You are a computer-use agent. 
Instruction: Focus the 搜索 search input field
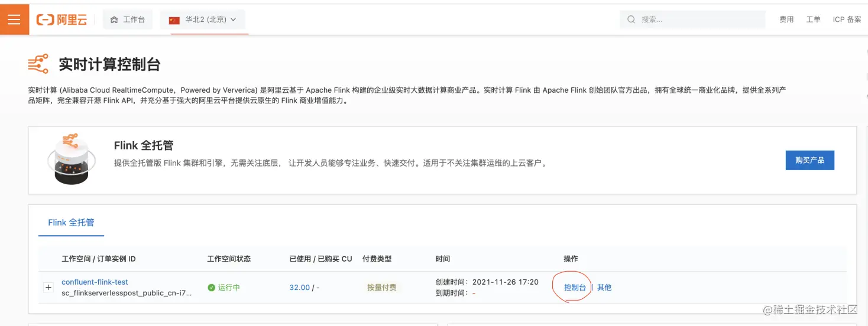pos(692,19)
